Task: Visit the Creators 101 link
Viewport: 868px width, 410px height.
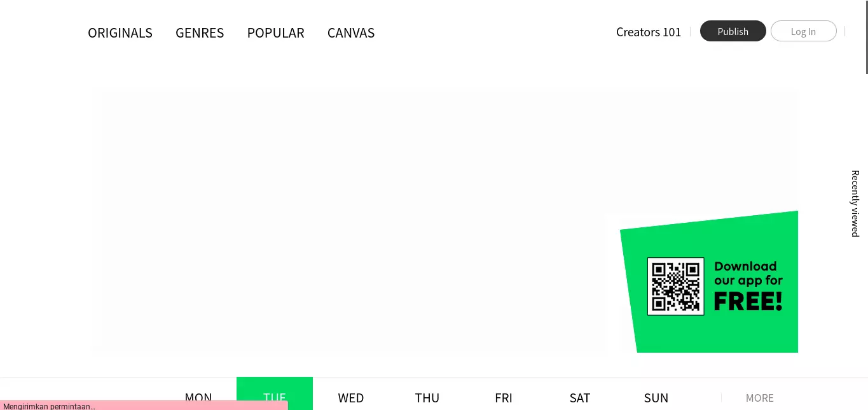Action: pos(649,32)
